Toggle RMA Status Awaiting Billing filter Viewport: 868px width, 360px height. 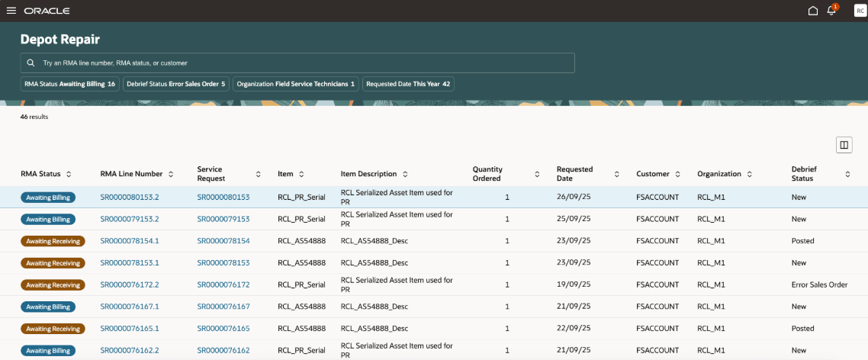[69, 84]
